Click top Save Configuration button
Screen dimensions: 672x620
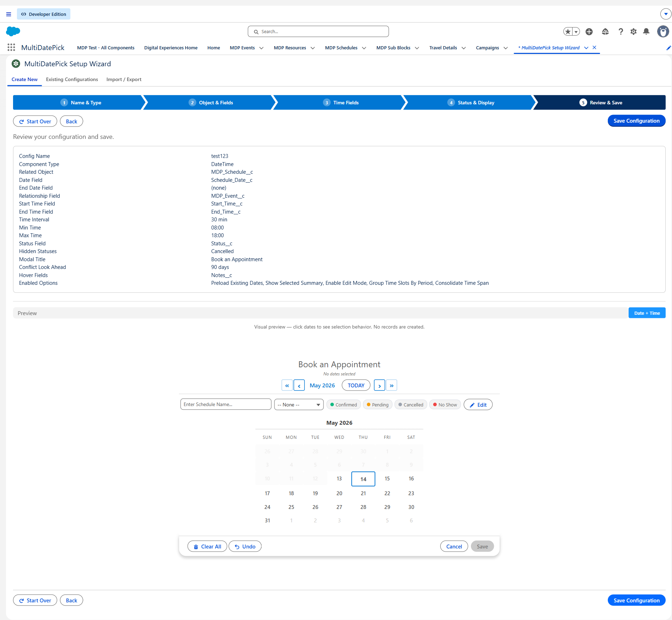(x=636, y=121)
